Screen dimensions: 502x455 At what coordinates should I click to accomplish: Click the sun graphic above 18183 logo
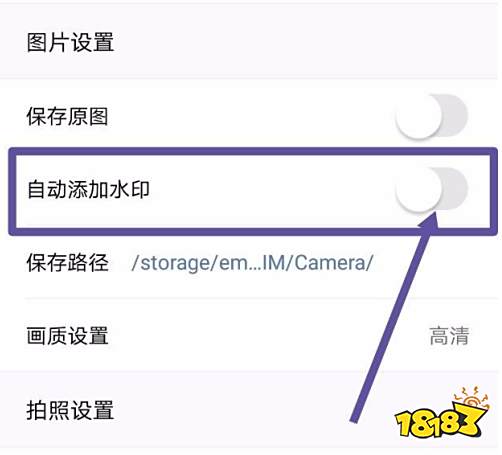pos(471,398)
